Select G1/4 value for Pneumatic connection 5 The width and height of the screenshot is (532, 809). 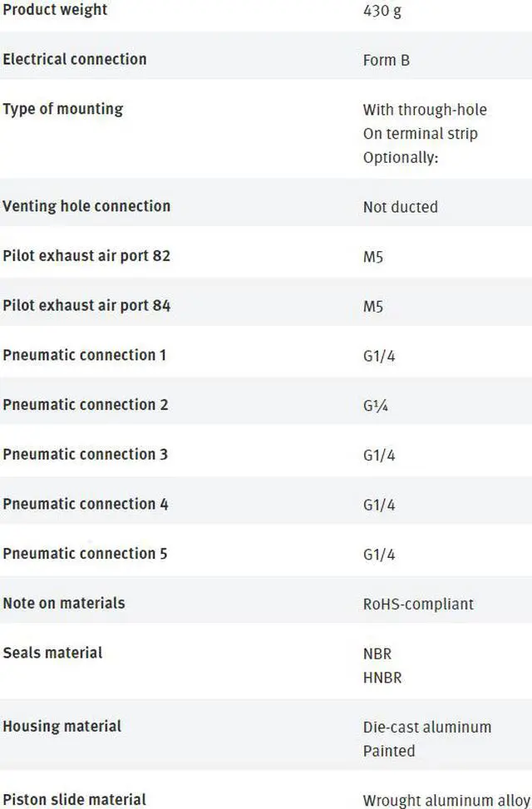tap(379, 554)
